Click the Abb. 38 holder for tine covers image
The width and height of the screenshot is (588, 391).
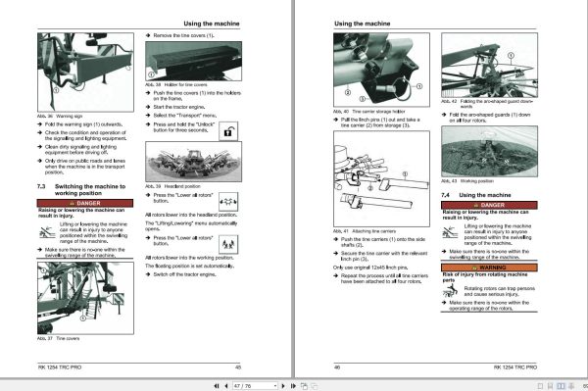tap(193, 61)
